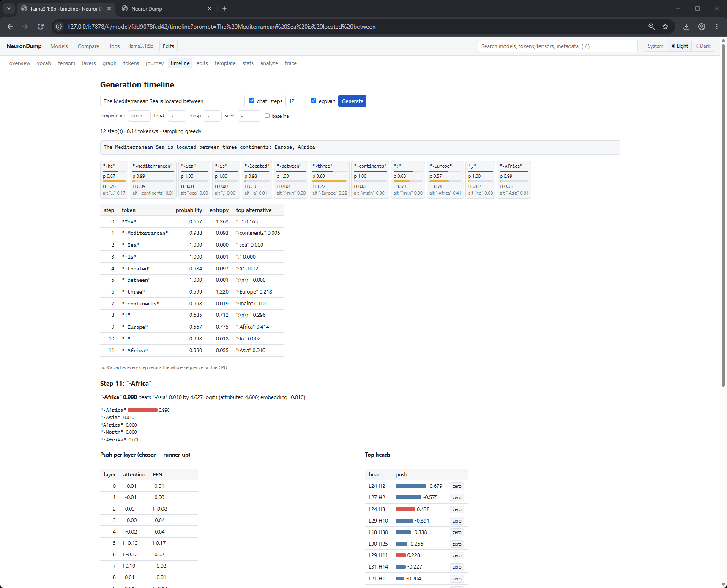This screenshot has width=727, height=588.
Task: Select the "·Africa" token card
Action: tap(514, 180)
